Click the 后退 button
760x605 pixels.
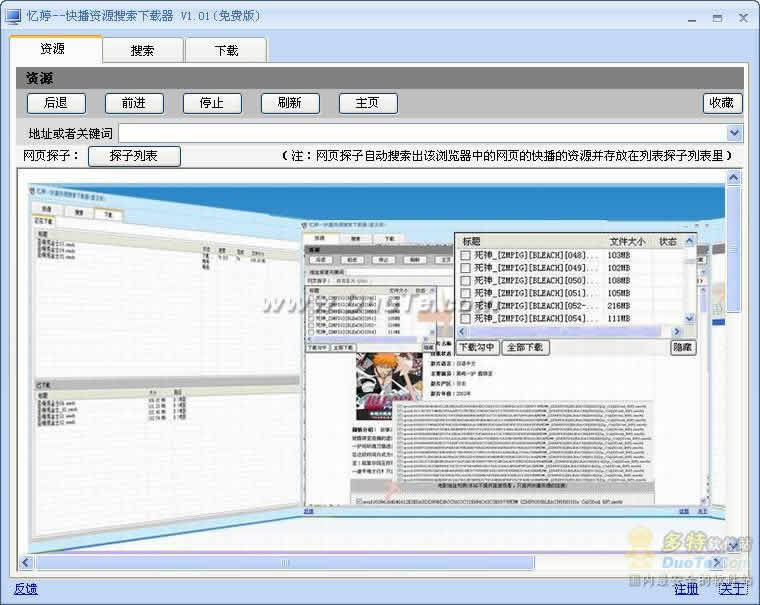56,103
